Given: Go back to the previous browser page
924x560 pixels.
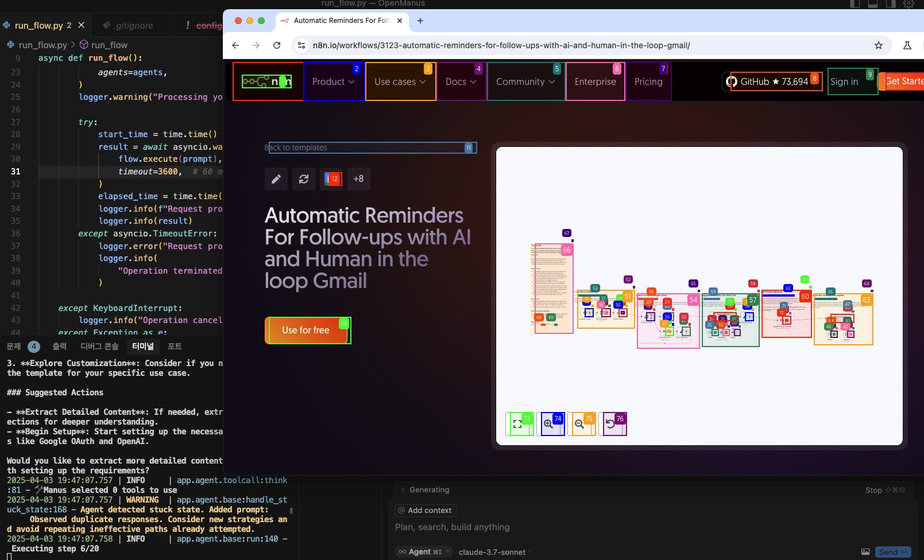Looking at the screenshot, I should pyautogui.click(x=235, y=45).
